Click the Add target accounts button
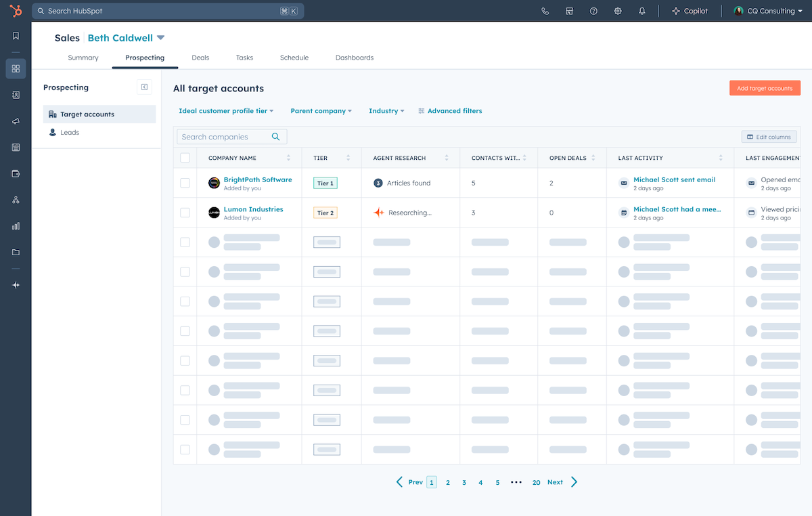The height and width of the screenshot is (516, 812). tap(765, 88)
